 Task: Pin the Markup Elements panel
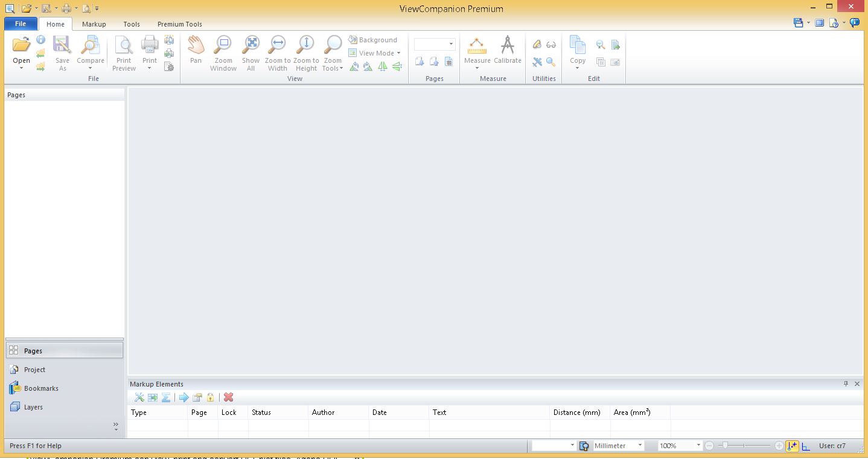pyautogui.click(x=846, y=384)
